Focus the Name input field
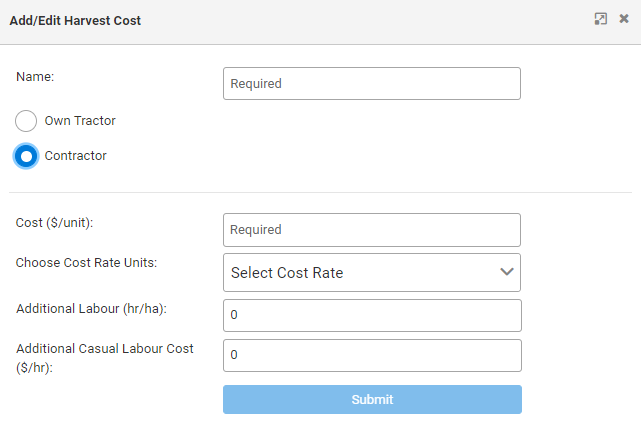The height and width of the screenshot is (434, 641). tap(371, 84)
